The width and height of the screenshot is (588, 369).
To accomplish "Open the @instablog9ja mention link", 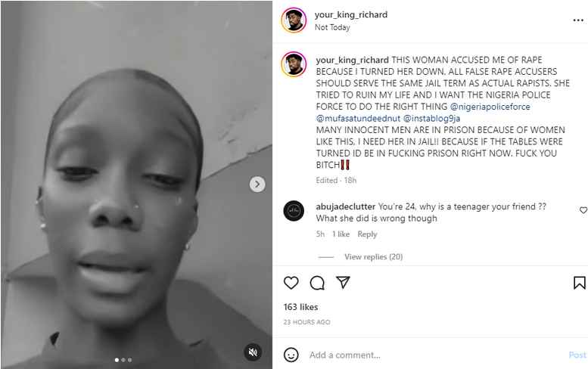I will pyautogui.click(x=431, y=119).
